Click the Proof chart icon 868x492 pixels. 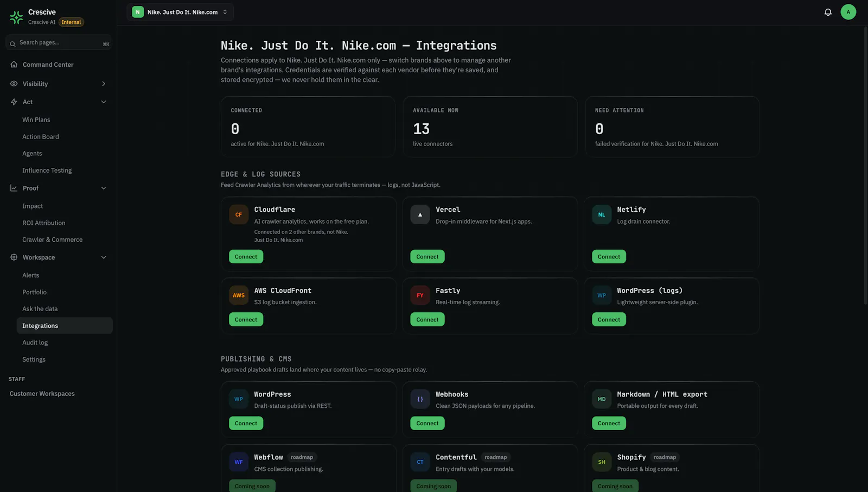(14, 188)
